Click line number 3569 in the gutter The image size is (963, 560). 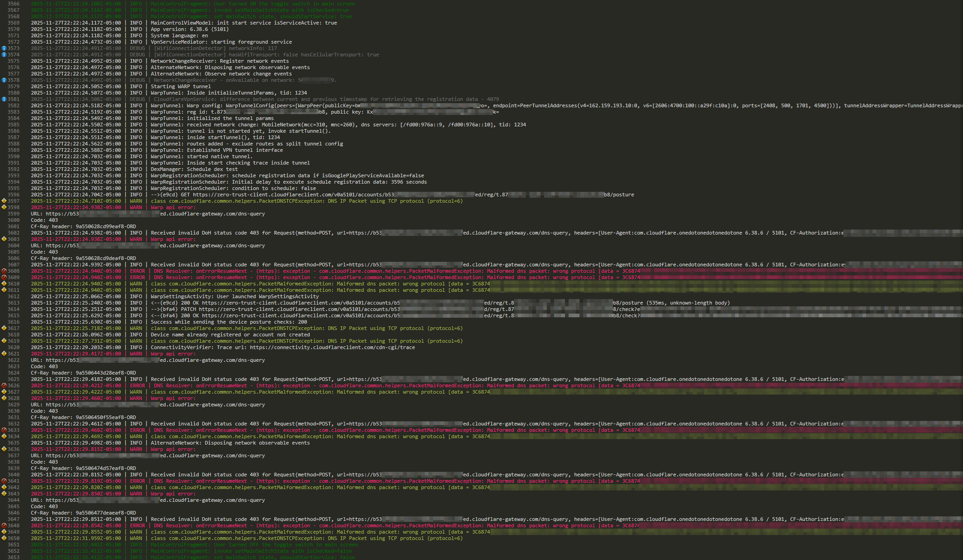tap(13, 23)
